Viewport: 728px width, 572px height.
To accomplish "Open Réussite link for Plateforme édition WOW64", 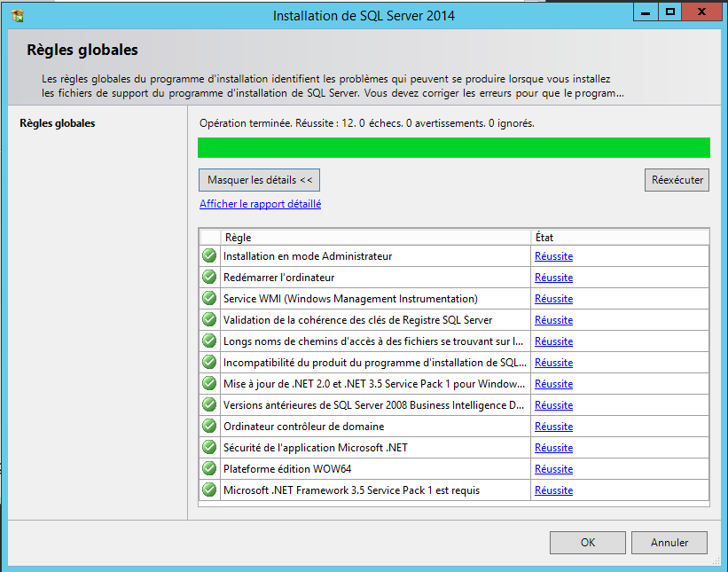I will 553,469.
